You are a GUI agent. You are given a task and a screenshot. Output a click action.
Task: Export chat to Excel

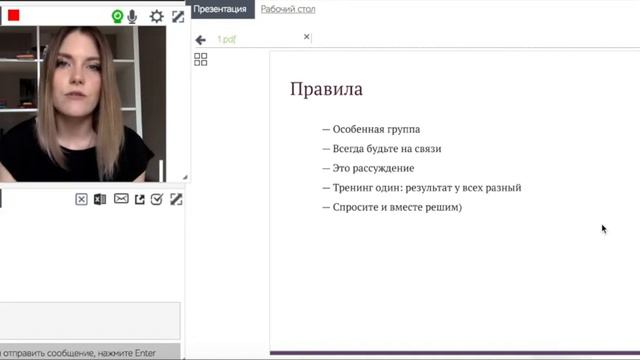(x=100, y=199)
